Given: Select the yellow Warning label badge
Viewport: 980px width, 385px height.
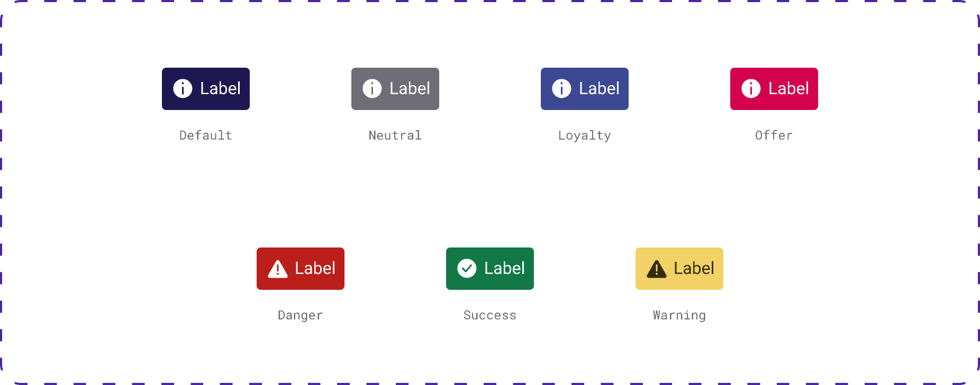Looking at the screenshot, I should [x=679, y=269].
